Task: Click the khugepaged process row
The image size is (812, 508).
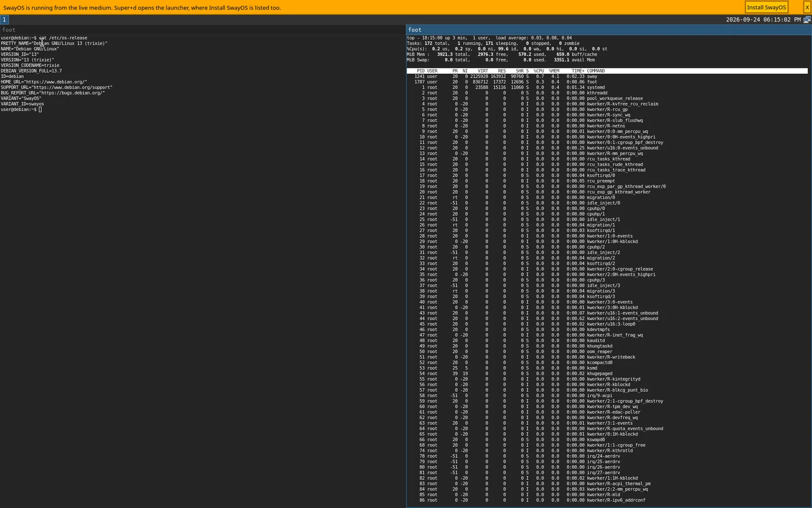Action: point(607,374)
